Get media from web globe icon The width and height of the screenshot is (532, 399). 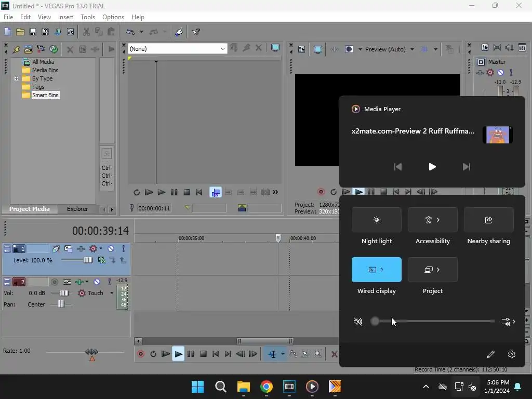point(54,49)
